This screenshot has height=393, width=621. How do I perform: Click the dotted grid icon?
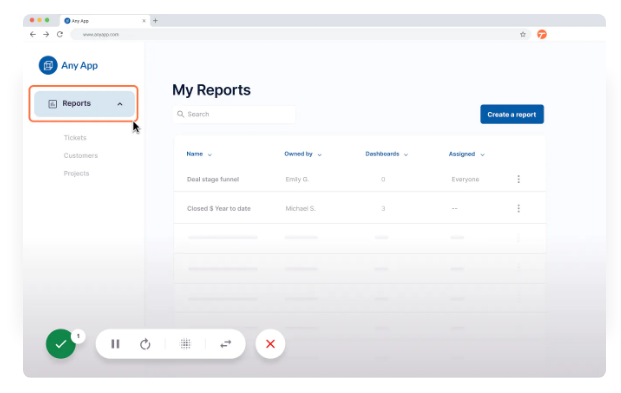point(185,344)
